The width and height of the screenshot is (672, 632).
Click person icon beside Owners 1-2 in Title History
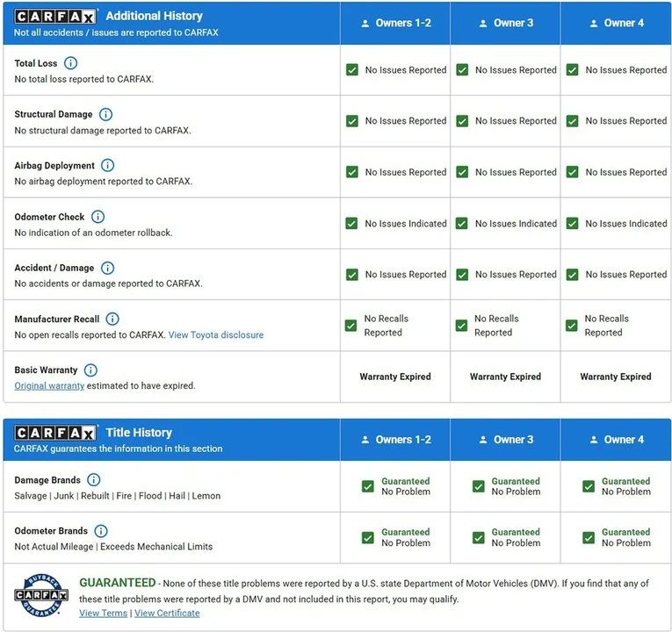tap(365, 440)
